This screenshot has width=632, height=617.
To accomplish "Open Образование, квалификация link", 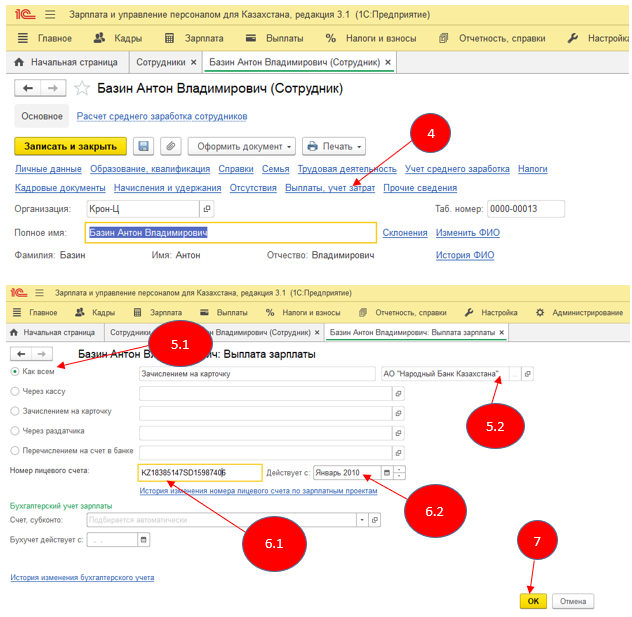I will [150, 169].
